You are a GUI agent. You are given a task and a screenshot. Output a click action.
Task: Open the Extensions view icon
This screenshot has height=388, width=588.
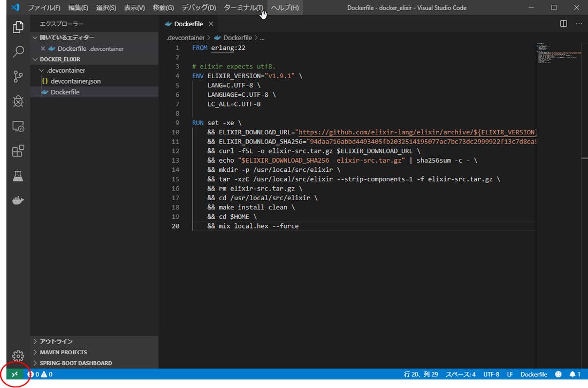pos(18,151)
